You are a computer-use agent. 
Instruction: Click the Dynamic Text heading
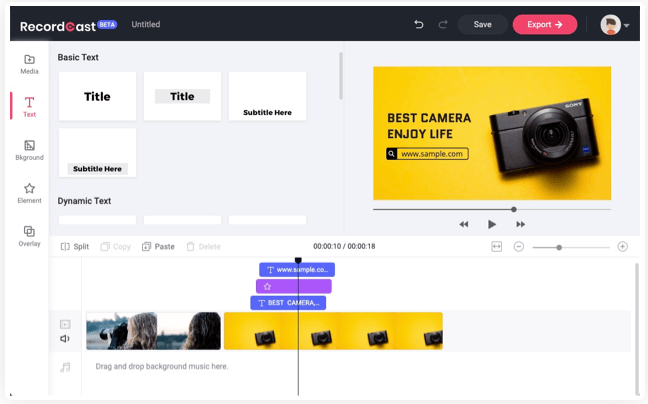(x=84, y=201)
